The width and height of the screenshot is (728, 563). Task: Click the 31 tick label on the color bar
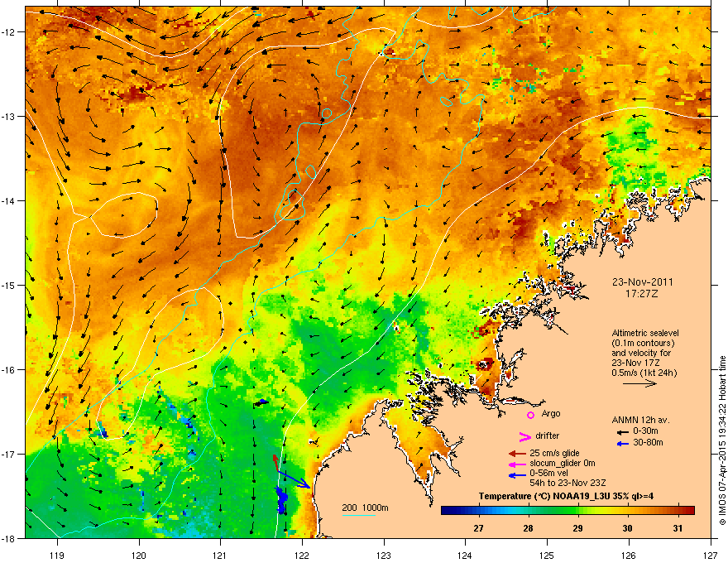pyautogui.click(x=678, y=528)
